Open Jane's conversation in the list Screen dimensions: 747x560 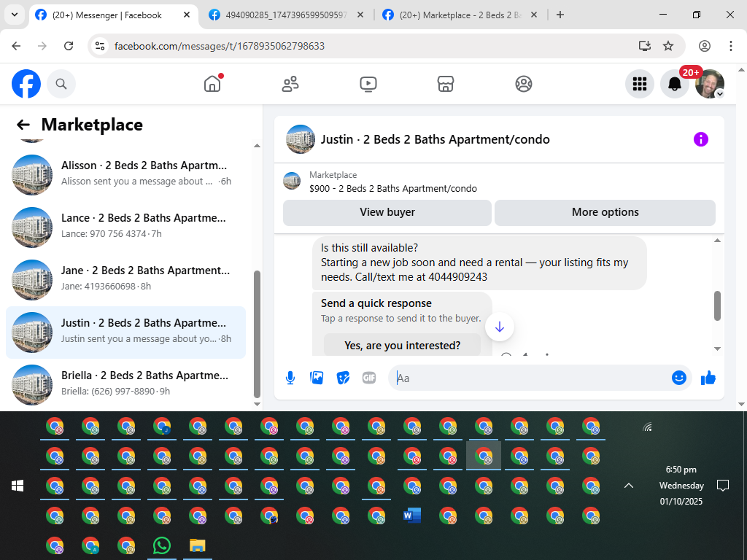coord(125,279)
